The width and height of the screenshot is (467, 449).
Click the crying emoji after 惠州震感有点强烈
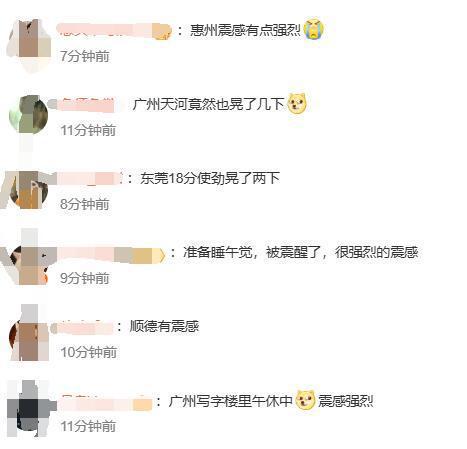[x=314, y=29]
